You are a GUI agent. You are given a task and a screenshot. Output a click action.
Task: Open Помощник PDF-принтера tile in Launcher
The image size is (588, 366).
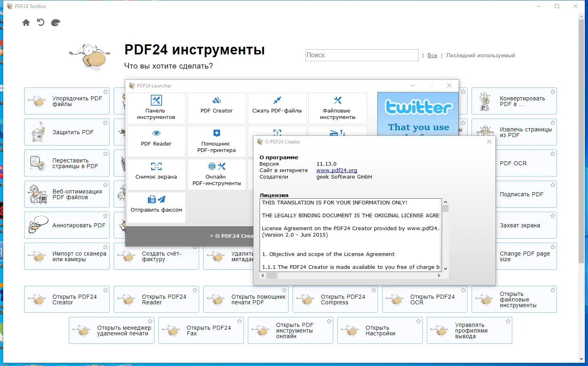pyautogui.click(x=217, y=141)
